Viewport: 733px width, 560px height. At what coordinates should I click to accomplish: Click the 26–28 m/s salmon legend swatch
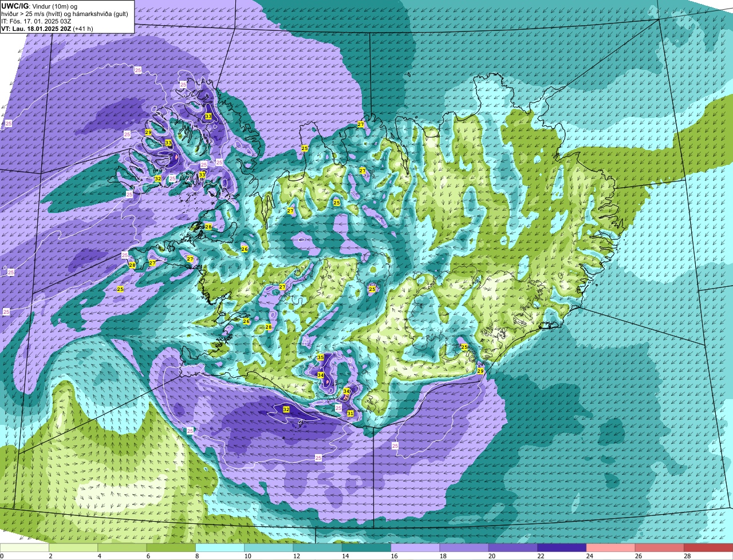(x=659, y=548)
